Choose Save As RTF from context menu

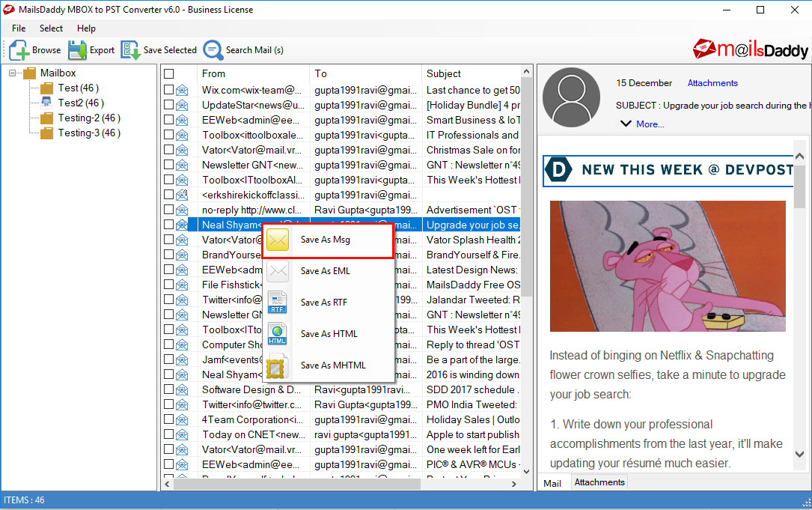coord(328,303)
